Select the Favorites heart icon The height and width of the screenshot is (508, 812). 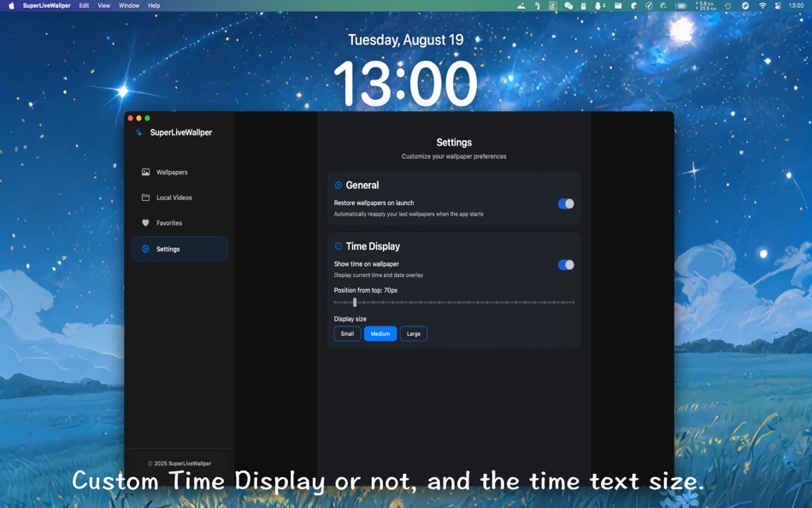146,223
